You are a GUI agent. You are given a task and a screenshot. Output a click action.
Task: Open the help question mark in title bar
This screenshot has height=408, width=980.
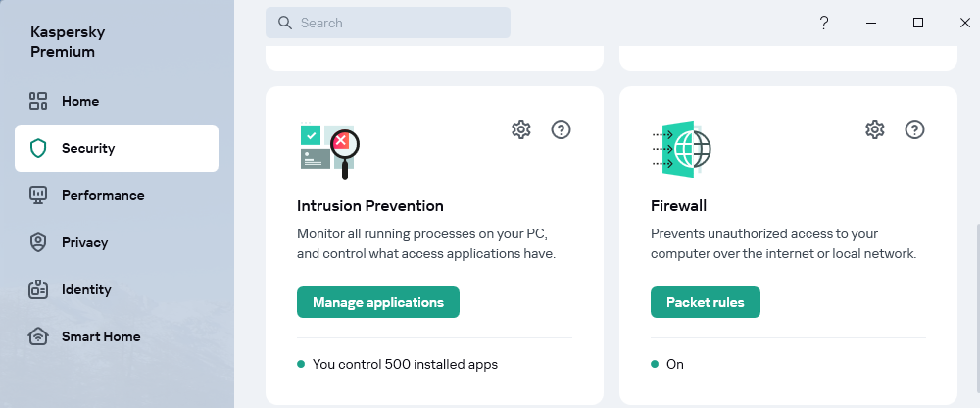pos(824,23)
